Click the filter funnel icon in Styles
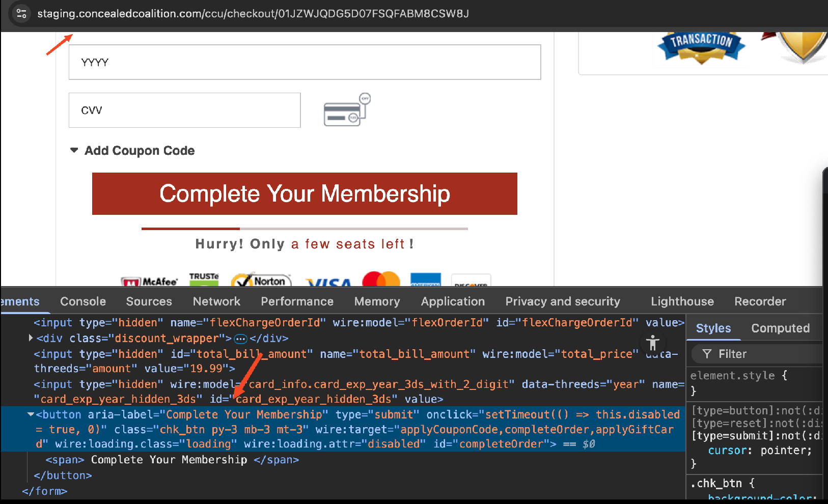This screenshot has width=828, height=504. click(707, 354)
